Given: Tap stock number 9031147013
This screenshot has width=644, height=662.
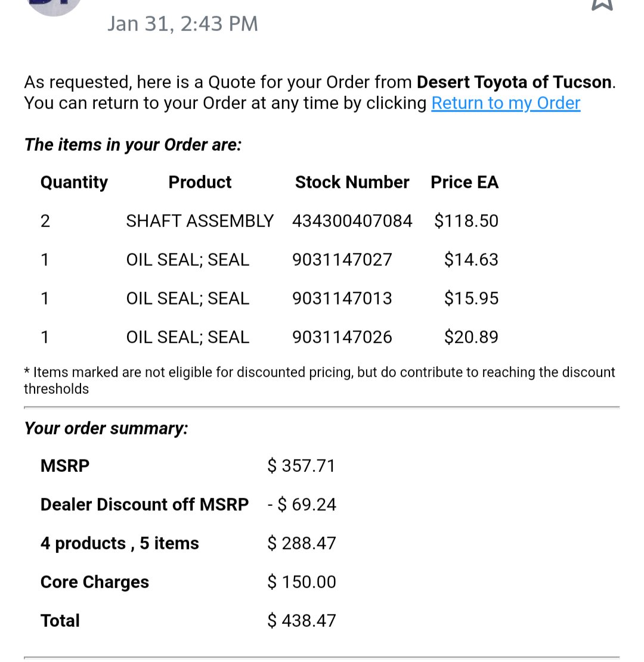Looking at the screenshot, I should coord(342,299).
